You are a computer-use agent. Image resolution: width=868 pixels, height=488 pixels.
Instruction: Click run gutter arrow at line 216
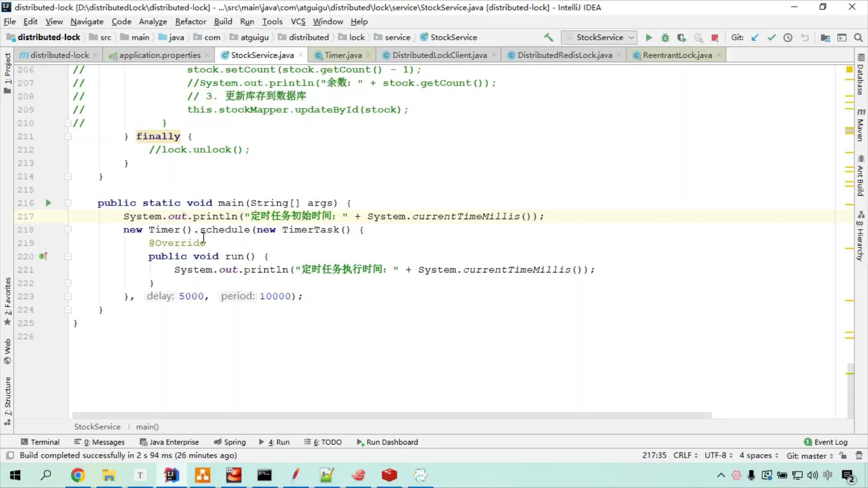point(48,203)
